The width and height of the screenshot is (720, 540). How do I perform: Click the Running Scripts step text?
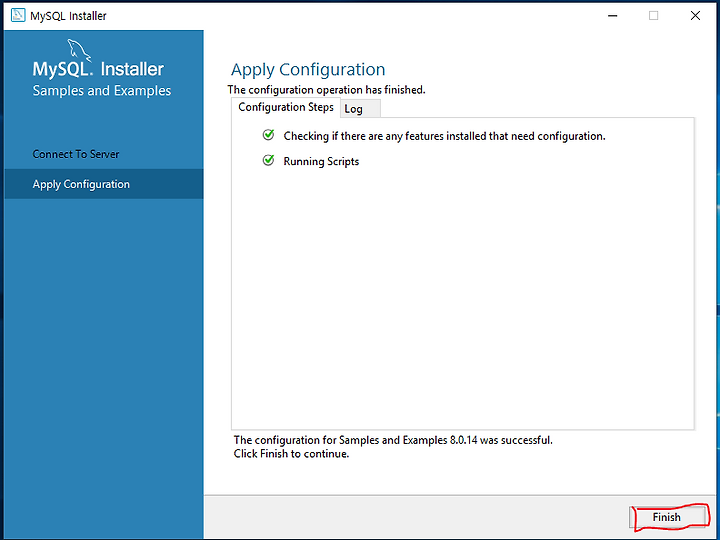(x=321, y=162)
